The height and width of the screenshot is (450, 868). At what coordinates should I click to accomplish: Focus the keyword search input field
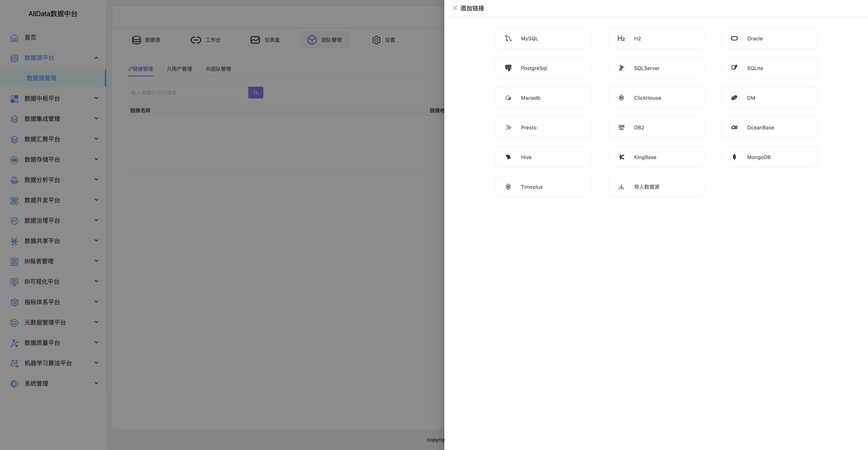[188, 93]
